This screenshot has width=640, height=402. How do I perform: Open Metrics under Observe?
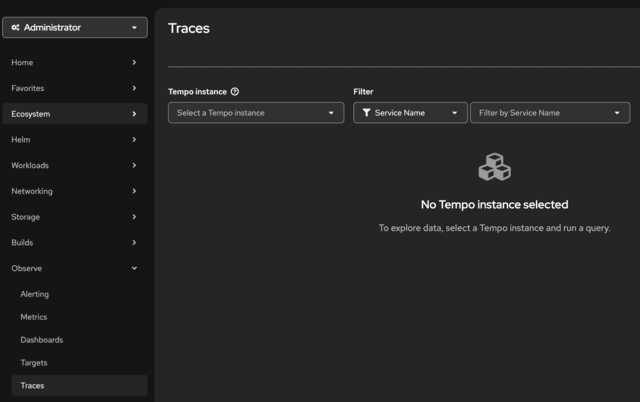(x=79, y=317)
